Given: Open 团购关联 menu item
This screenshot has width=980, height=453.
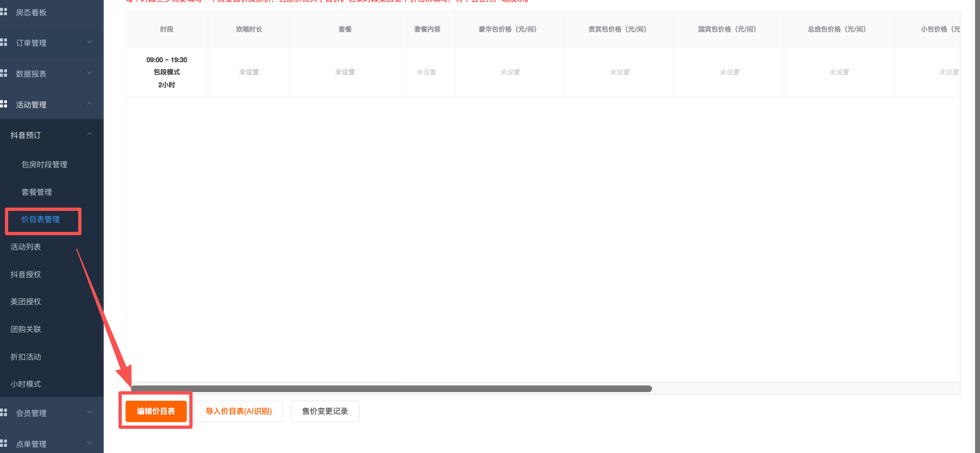Looking at the screenshot, I should coord(26,329).
